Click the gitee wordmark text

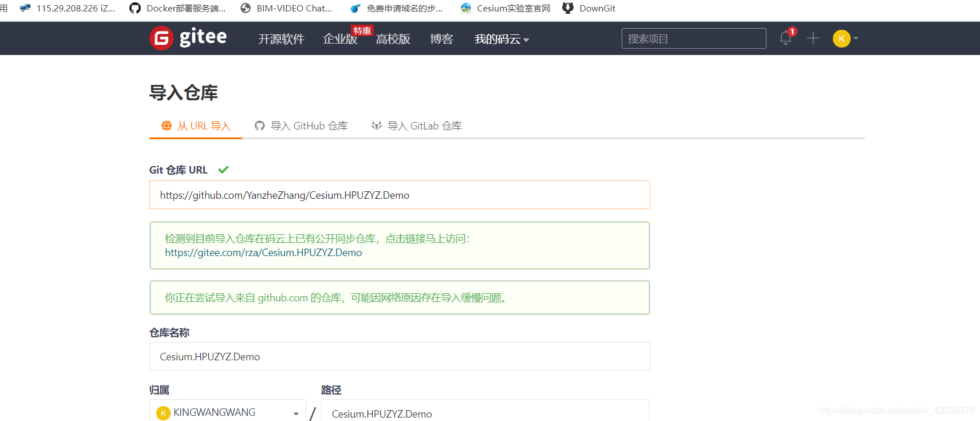[x=203, y=37]
